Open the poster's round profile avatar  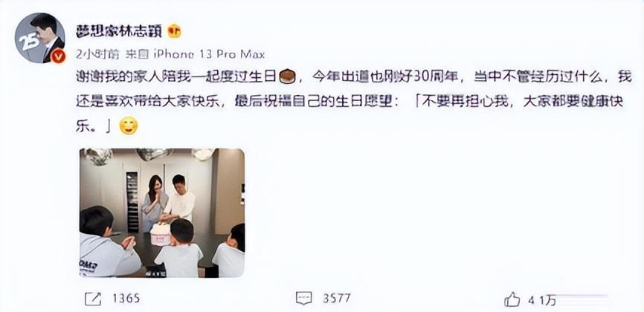click(40, 38)
